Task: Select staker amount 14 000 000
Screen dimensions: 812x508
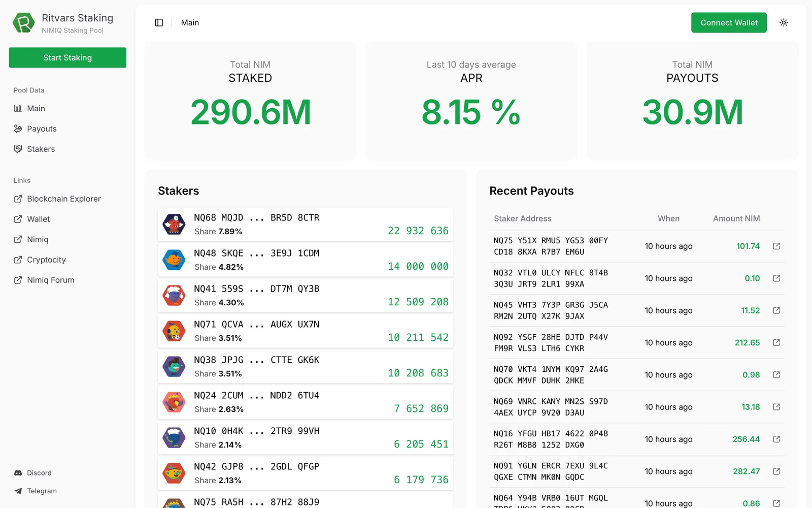Action: point(418,266)
